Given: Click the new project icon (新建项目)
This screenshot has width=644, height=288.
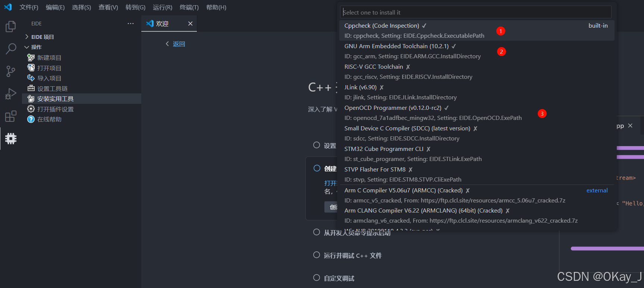Looking at the screenshot, I should point(31,58).
